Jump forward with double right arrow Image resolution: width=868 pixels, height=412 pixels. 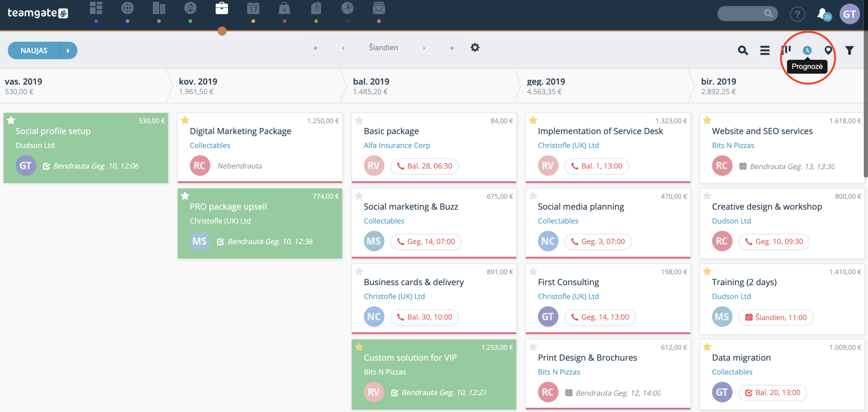[x=451, y=48]
